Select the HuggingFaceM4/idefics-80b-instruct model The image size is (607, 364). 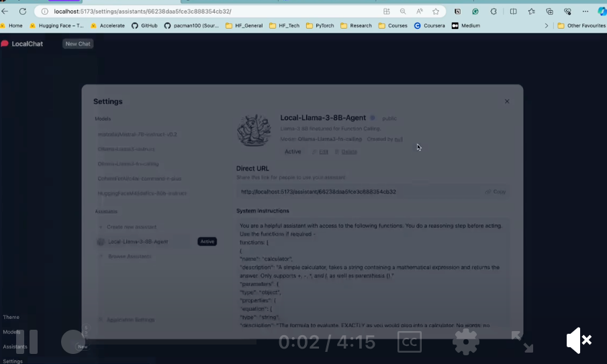[142, 193]
